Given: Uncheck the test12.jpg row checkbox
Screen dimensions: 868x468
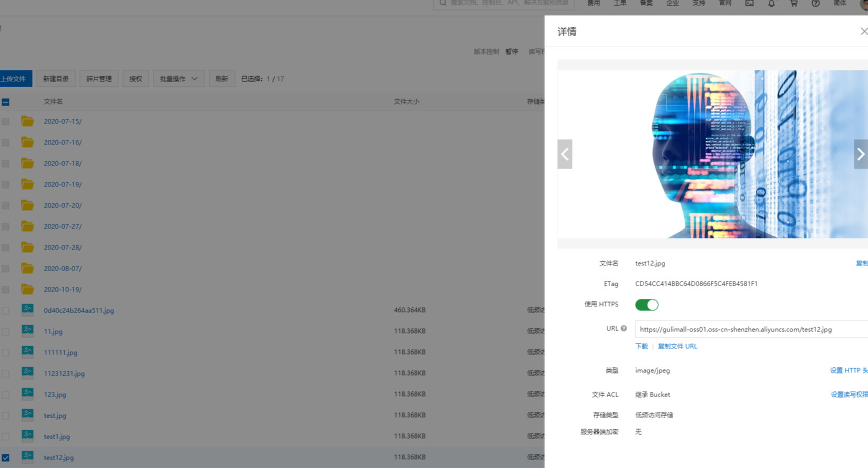Looking at the screenshot, I should click(x=5, y=457).
